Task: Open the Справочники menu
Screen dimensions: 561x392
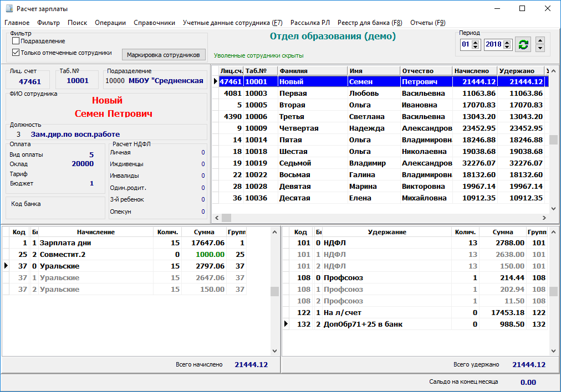Action: point(154,23)
